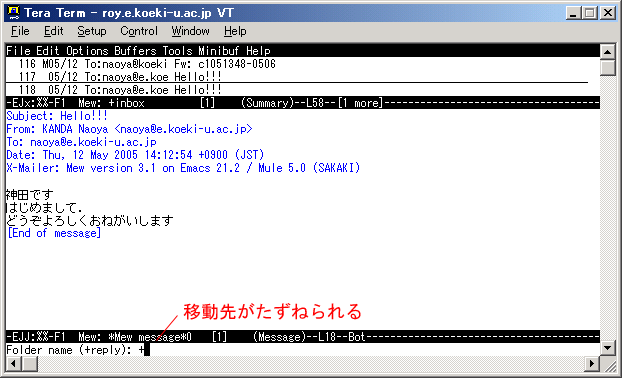Open the Setup menu
Viewport: 622px width, 378px height.
92,31
